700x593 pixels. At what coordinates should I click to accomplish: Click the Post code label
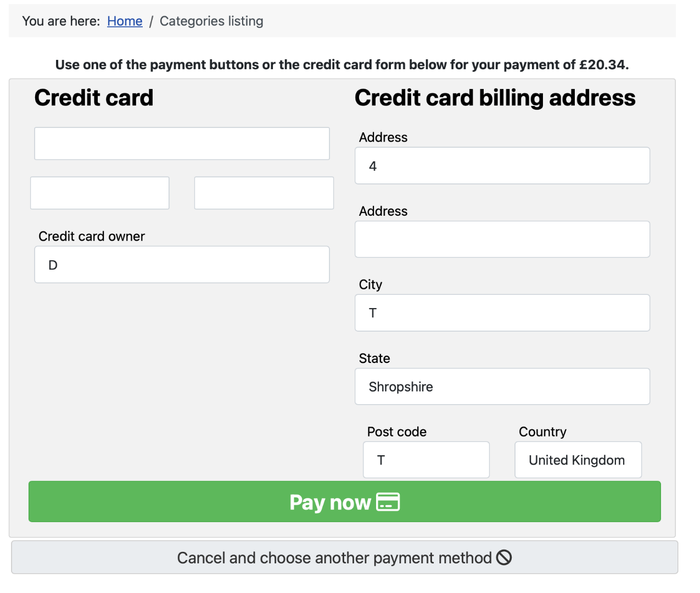pos(397,432)
